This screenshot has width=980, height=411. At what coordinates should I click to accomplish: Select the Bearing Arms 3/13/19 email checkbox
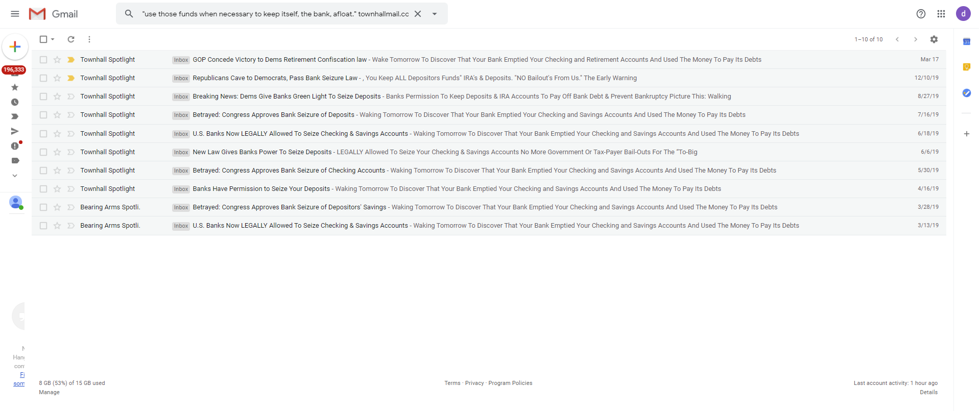click(43, 226)
